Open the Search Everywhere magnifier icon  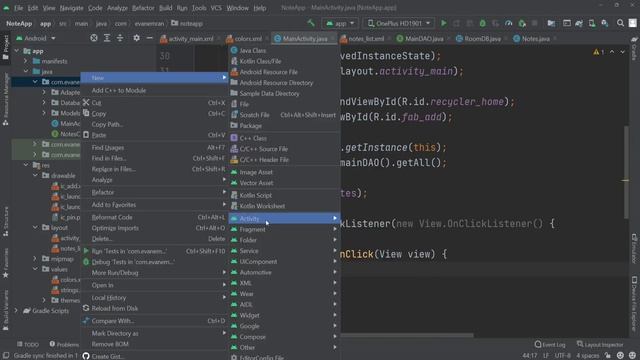pos(620,23)
